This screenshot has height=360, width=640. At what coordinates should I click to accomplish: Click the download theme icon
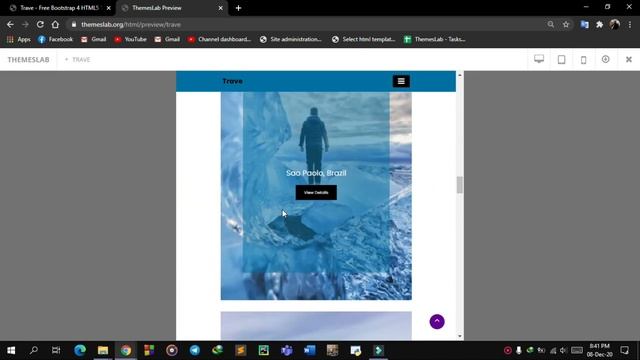(605, 60)
